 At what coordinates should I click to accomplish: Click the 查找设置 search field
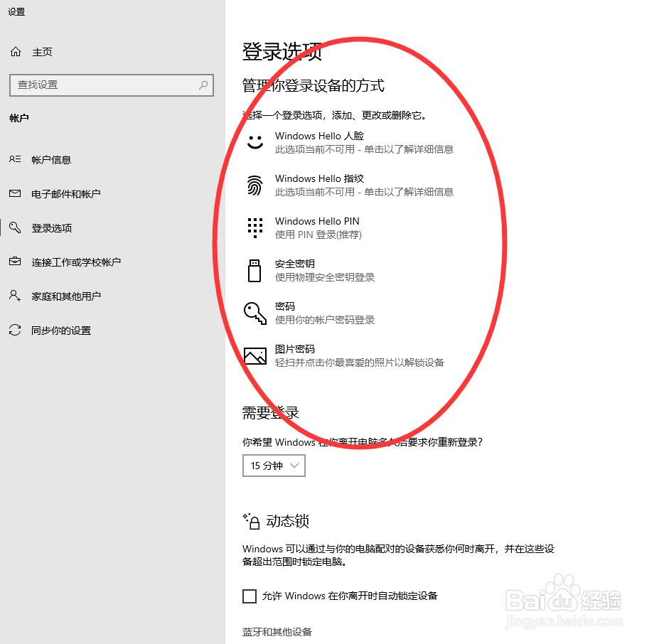click(x=112, y=85)
